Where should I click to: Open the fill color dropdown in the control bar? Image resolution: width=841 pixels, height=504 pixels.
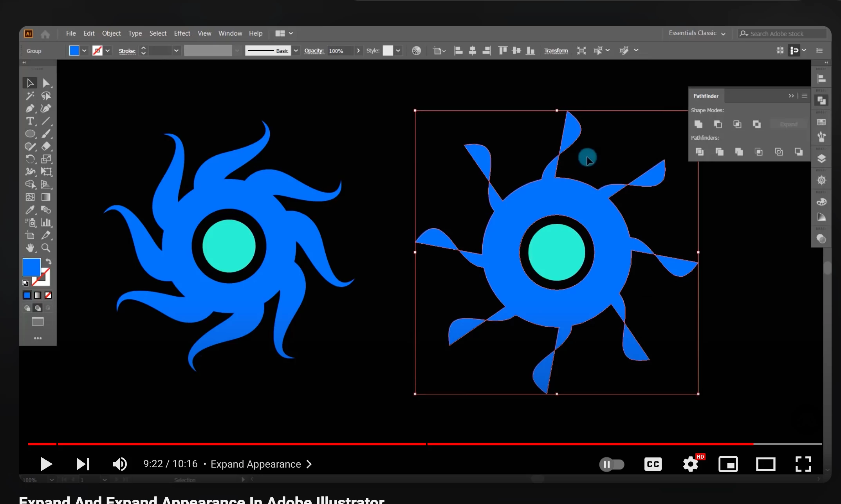coord(84,51)
